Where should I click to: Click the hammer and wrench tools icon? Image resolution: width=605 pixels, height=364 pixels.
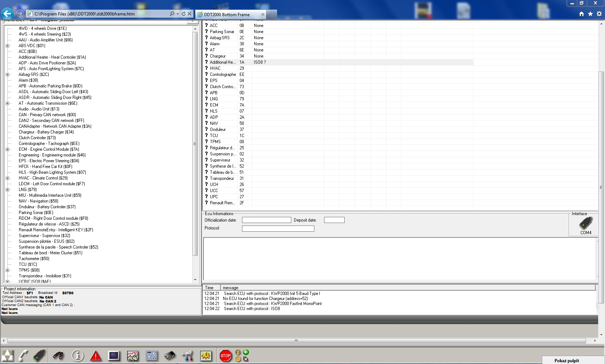[188, 356]
